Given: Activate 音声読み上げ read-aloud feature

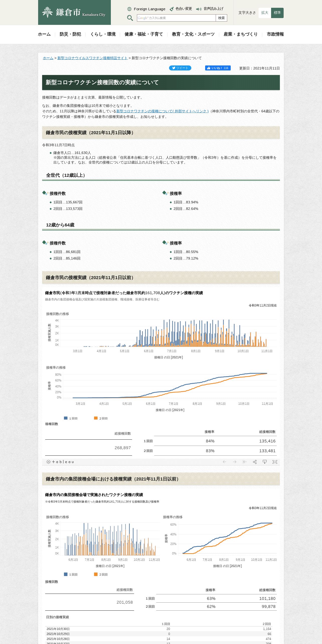Looking at the screenshot, I should point(210,9).
